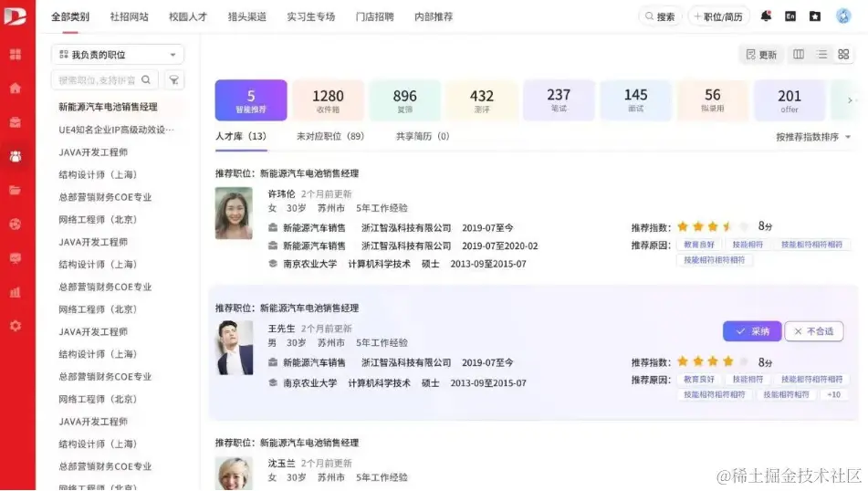This screenshot has width=868, height=491.
Task: Switch language with the En icon
Action: pos(790,16)
